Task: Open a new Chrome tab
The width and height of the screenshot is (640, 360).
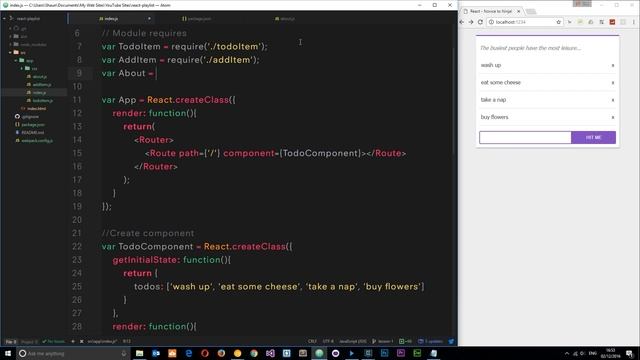Action: [x=531, y=11]
